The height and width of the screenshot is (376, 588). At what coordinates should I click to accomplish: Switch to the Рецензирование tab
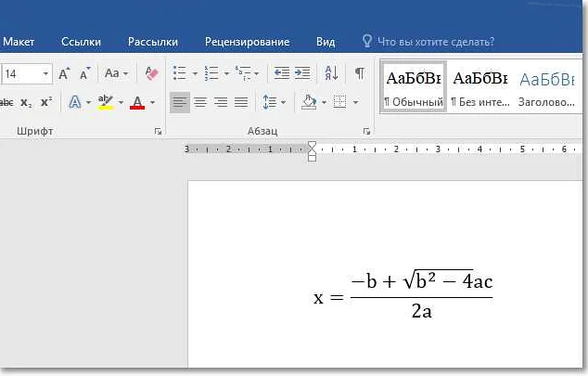[x=247, y=42]
